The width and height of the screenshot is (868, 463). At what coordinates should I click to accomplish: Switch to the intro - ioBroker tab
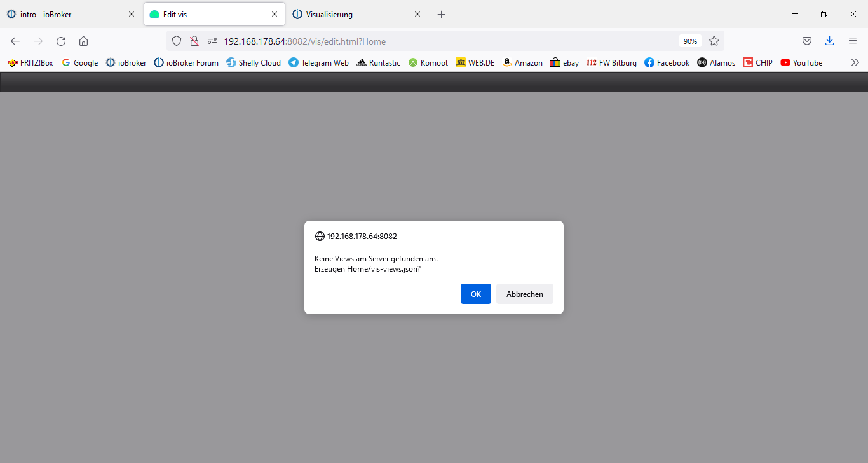71,14
